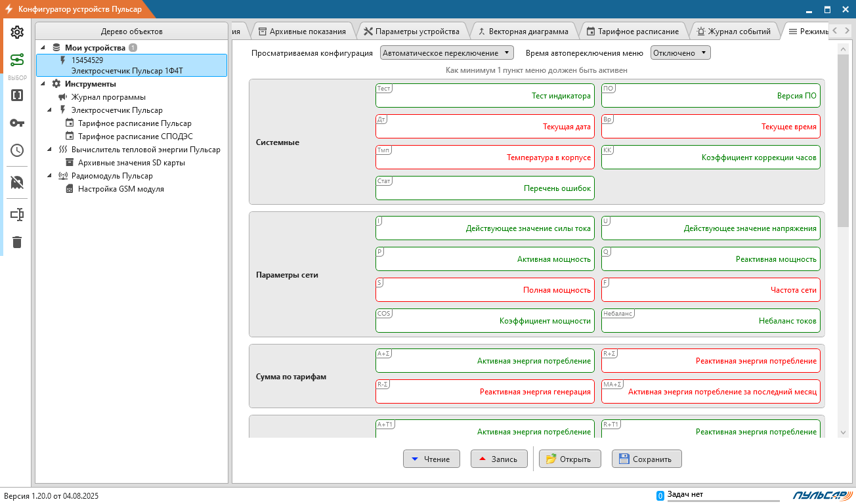Toggle the Тест индикатора menu item

pos(485,95)
